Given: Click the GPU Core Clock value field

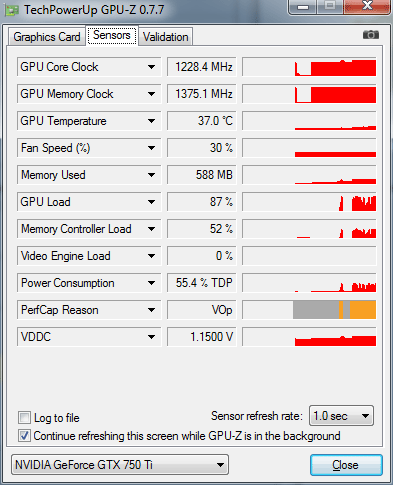Looking at the screenshot, I should [202, 67].
